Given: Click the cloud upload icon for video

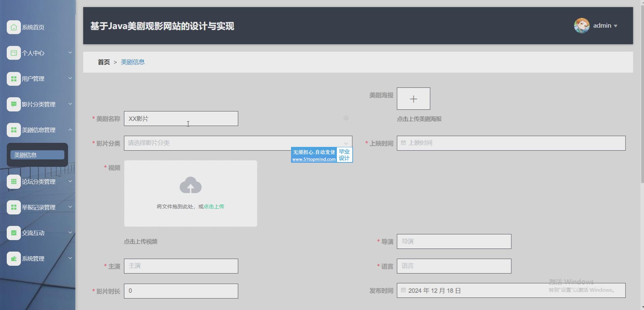Looking at the screenshot, I should (190, 185).
